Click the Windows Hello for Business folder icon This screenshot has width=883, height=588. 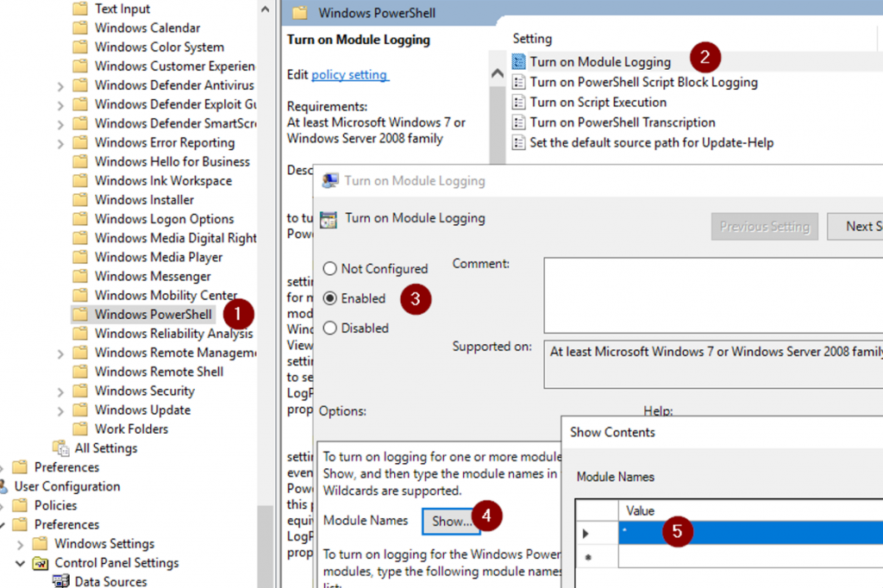point(80,161)
